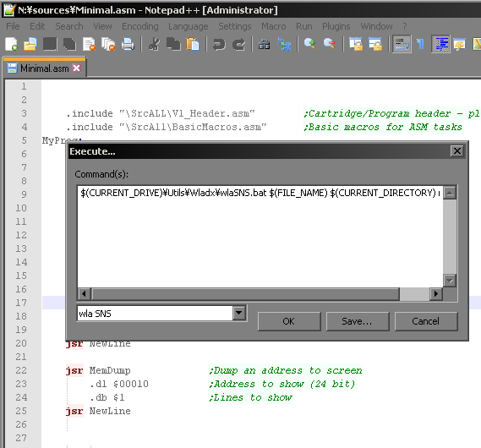Click the Find binoculars icon
This screenshot has width=481, height=448.
(x=264, y=44)
